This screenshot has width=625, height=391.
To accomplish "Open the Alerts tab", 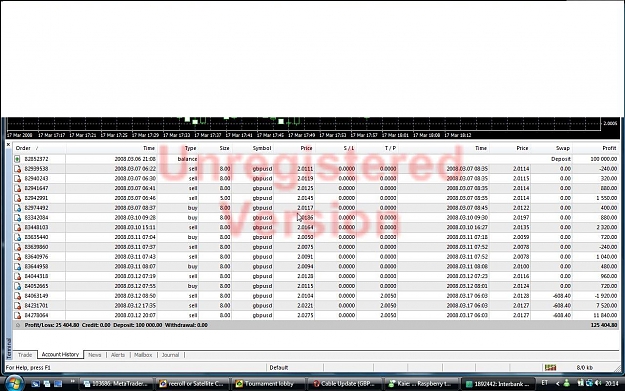I will [x=118, y=355].
